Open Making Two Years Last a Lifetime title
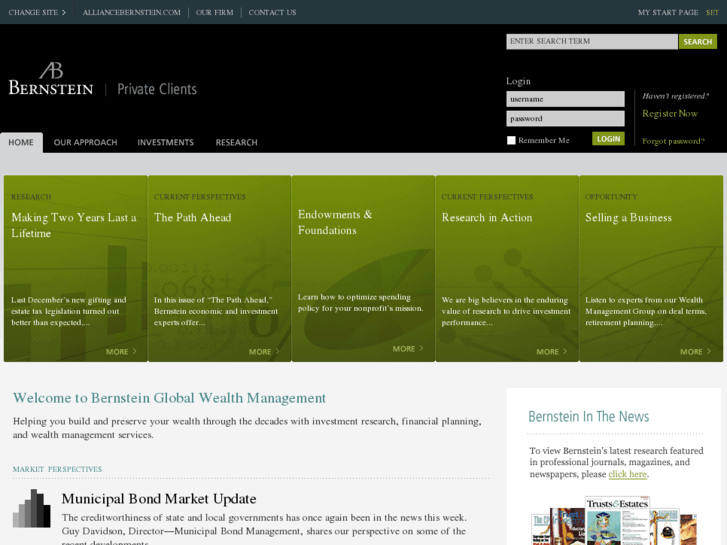 74,225
